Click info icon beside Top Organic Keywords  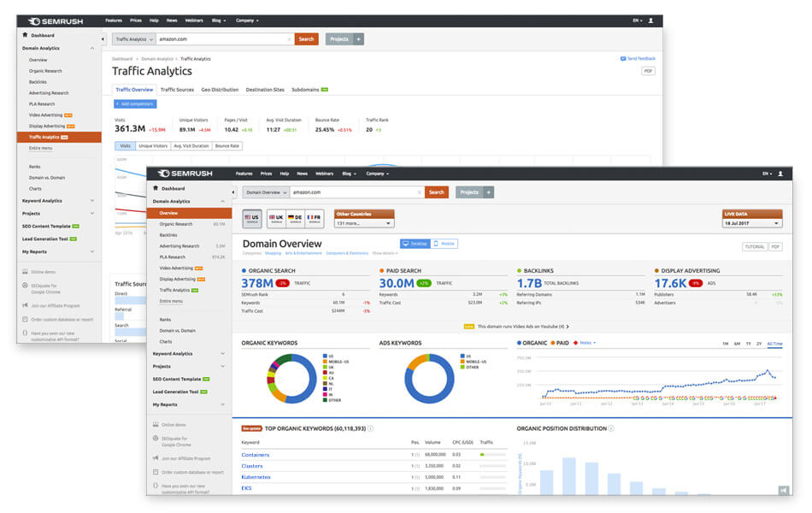point(370,428)
